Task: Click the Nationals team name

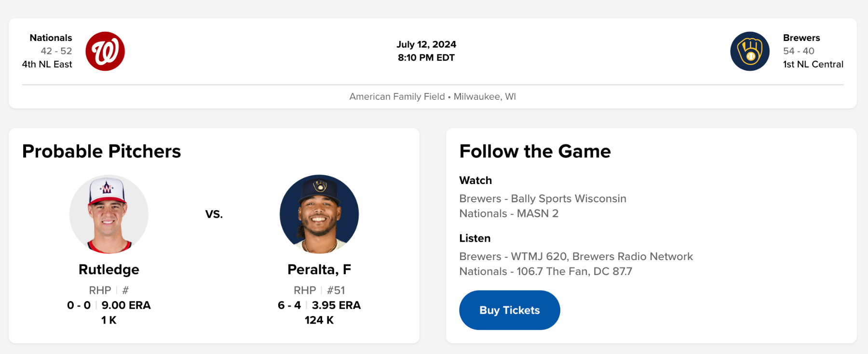Action: click(51, 38)
